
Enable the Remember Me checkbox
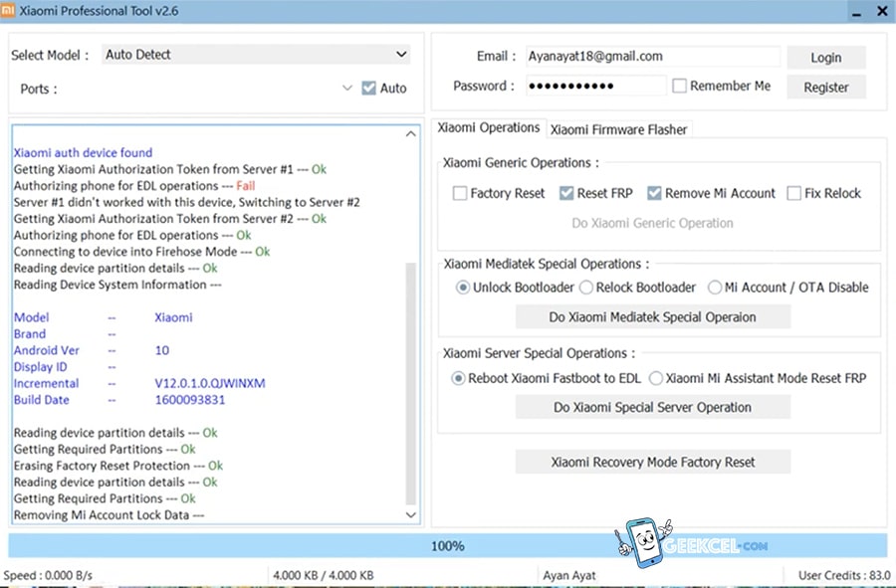pos(679,86)
